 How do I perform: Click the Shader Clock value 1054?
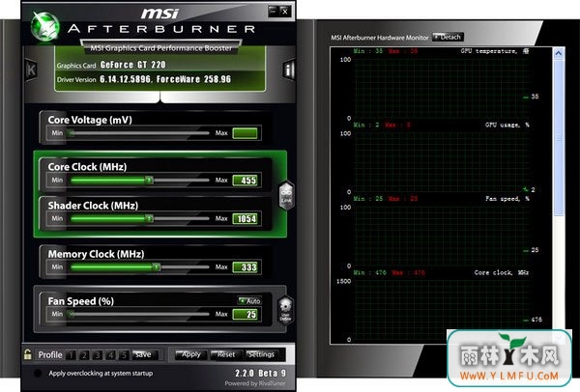pyautogui.click(x=245, y=218)
